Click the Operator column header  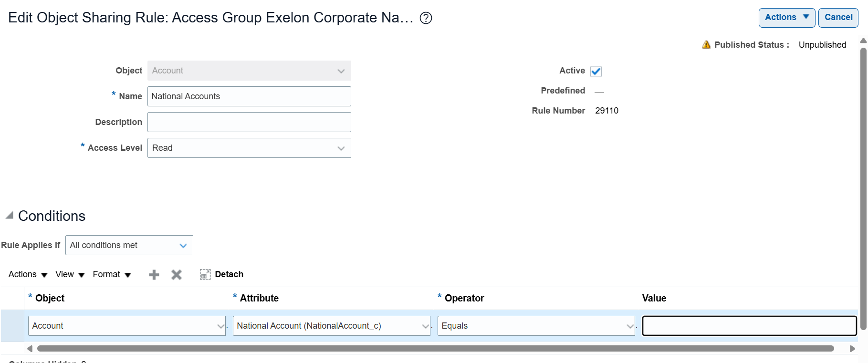pyautogui.click(x=464, y=298)
